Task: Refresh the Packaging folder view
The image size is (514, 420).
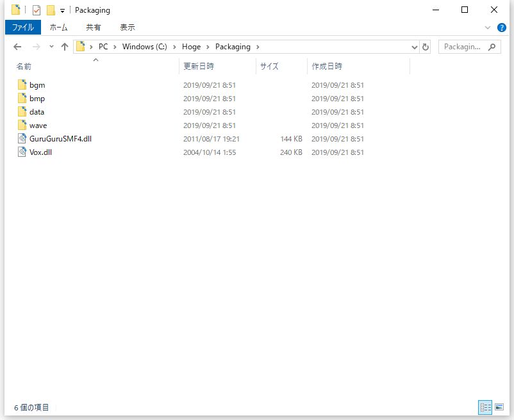Action: click(x=425, y=47)
